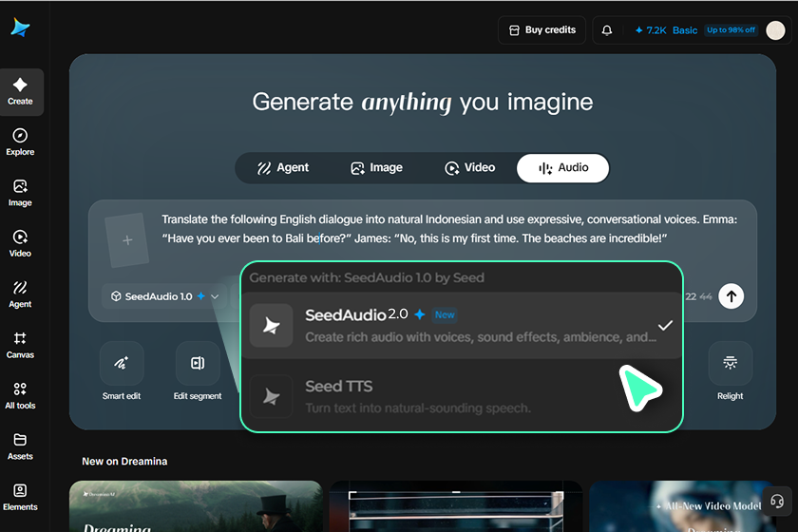Open the Smart edit tool

point(122,371)
